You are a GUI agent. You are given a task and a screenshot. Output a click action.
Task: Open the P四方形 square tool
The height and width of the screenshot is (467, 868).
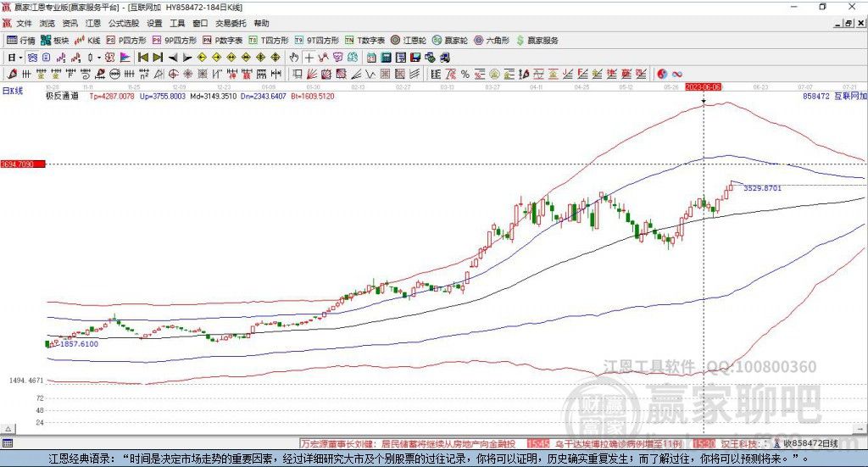point(125,40)
